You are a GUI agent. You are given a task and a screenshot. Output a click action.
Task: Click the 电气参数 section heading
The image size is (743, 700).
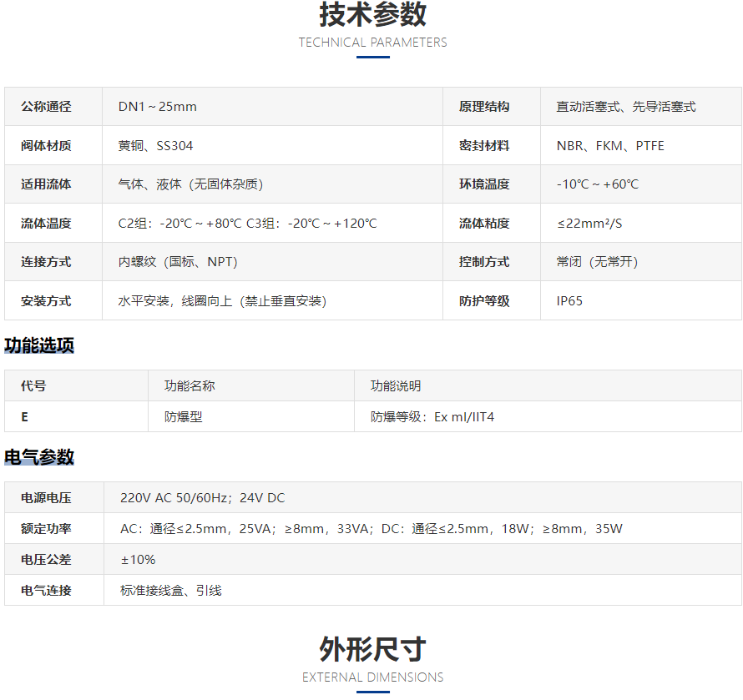click(39, 457)
